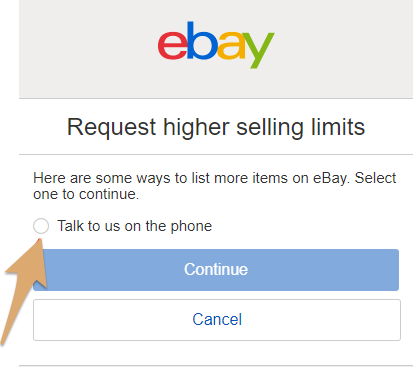Click the yellow 'a' in the eBay logo
413x367 pixels.
click(x=231, y=45)
